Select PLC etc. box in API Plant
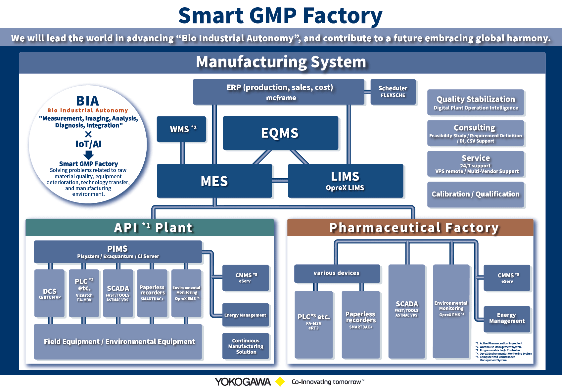This screenshot has width=562, height=392. (x=84, y=293)
